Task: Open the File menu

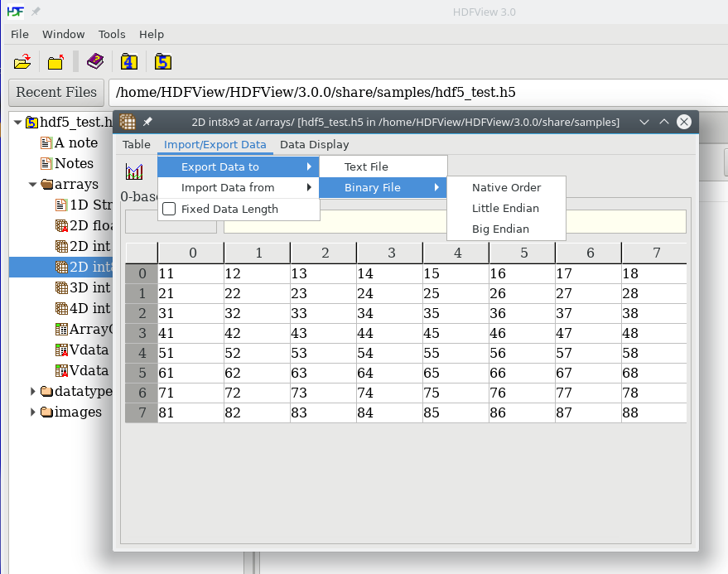Action: (x=20, y=34)
